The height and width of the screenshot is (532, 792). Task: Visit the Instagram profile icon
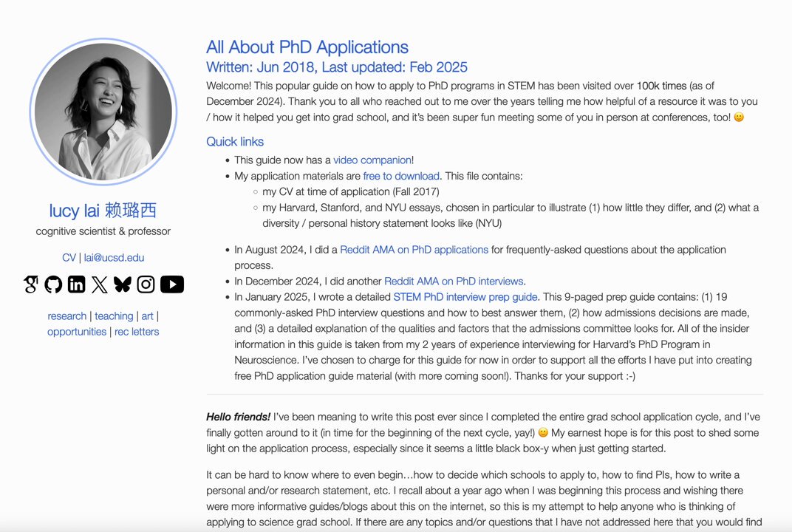pos(146,284)
